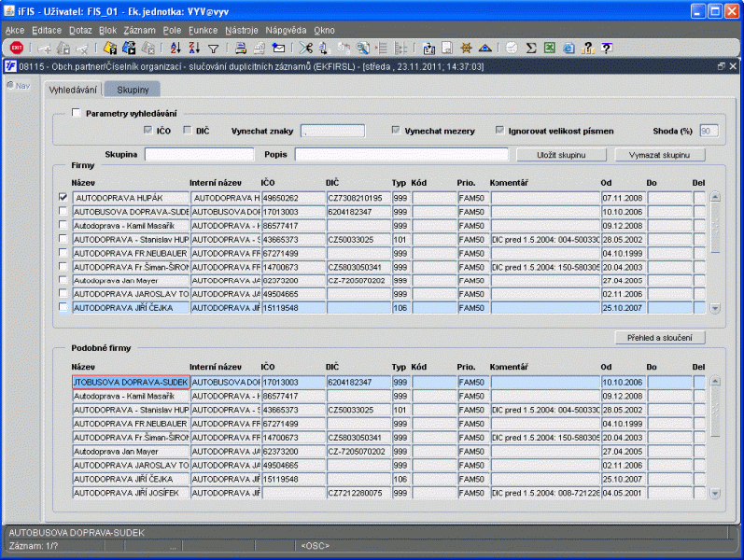Screen dimensions: 744x560
Task: Click the printer icon in toolbar
Action: tap(241, 48)
